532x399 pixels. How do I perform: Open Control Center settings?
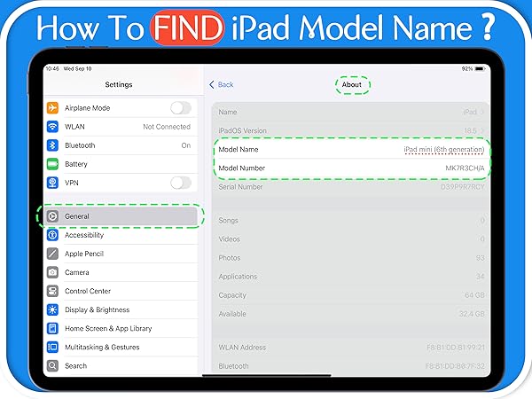[121, 291]
